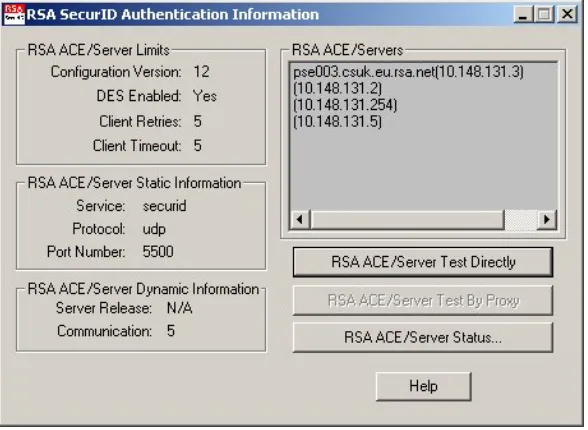The height and width of the screenshot is (430, 588).
Task: Select server entry (10.148.131.254)
Action: click(345, 105)
